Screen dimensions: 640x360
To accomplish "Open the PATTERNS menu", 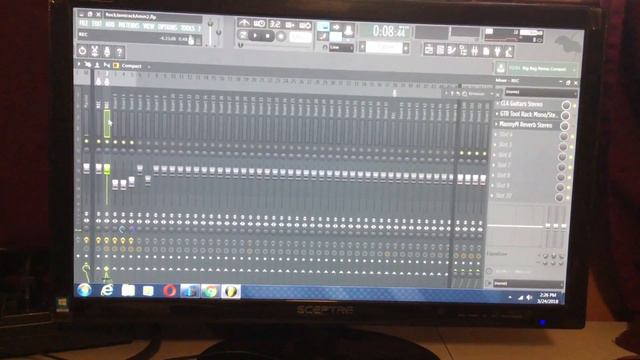I will click(129, 25).
